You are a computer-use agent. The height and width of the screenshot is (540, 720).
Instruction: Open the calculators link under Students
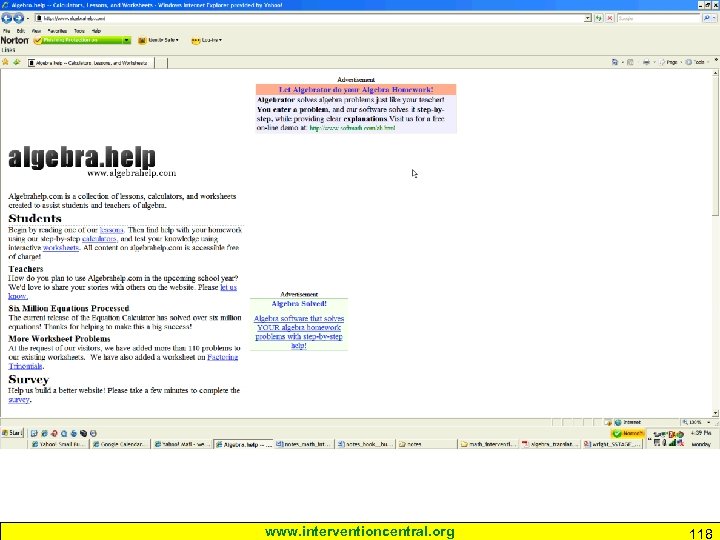[100, 239]
